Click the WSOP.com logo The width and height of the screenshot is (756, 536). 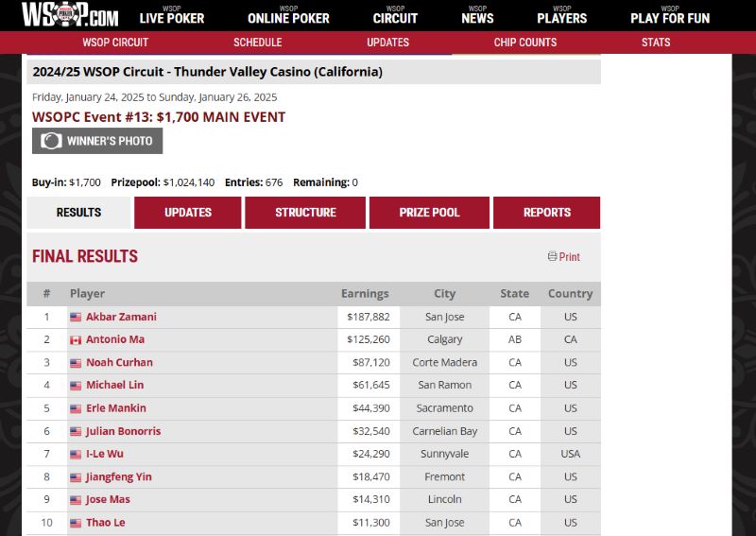(70, 14)
